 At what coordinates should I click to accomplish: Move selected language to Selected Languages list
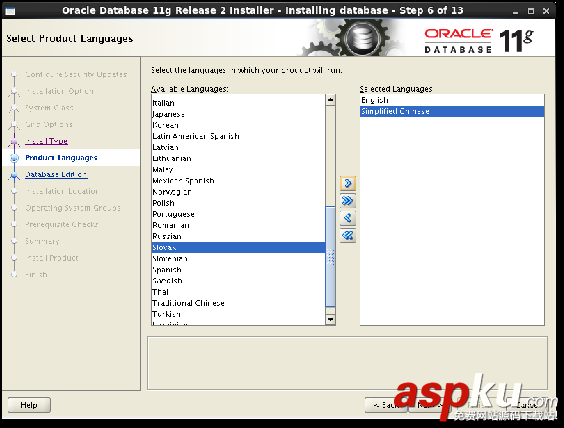point(347,183)
